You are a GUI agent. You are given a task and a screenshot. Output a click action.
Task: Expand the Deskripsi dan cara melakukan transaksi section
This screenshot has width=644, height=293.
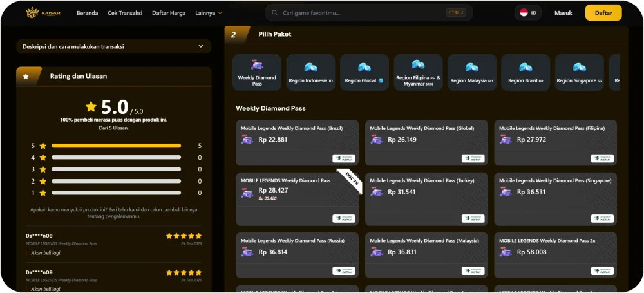113,46
